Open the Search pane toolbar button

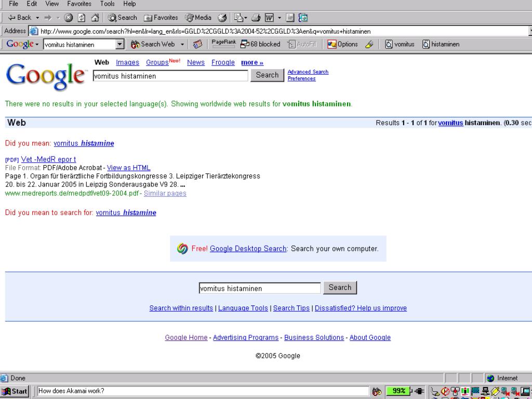coord(123,18)
